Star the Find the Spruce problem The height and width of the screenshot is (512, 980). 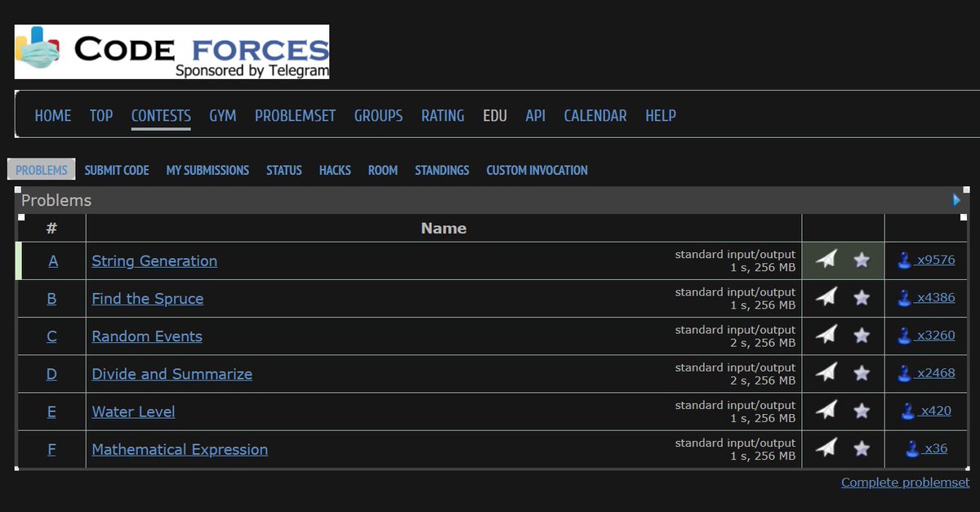coord(862,297)
